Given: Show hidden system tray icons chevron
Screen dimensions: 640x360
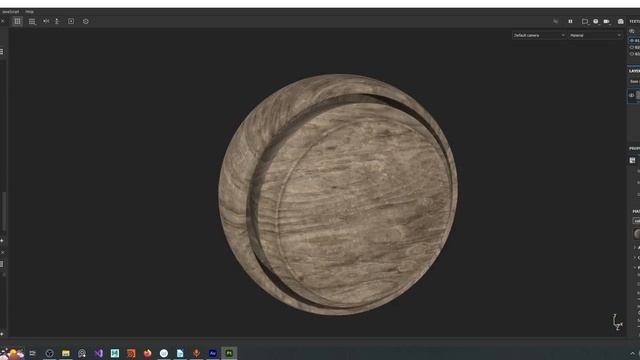Looking at the screenshot, I should point(632,354).
